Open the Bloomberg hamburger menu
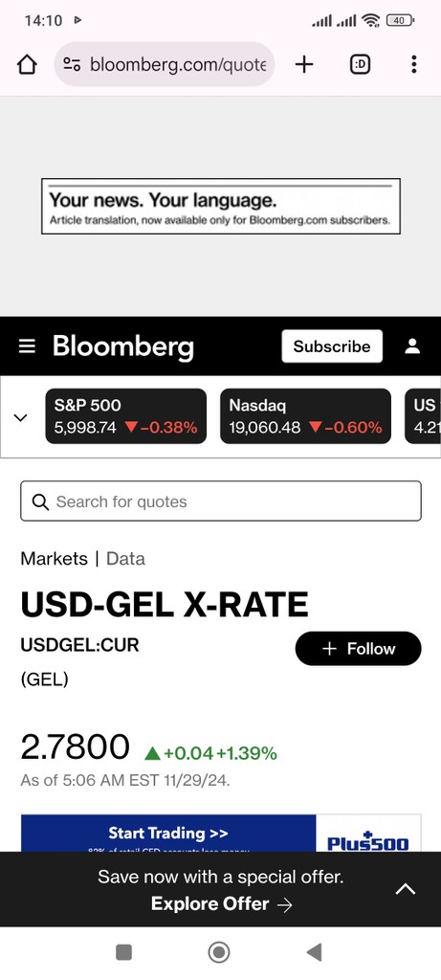The image size is (441, 980). [x=27, y=346]
